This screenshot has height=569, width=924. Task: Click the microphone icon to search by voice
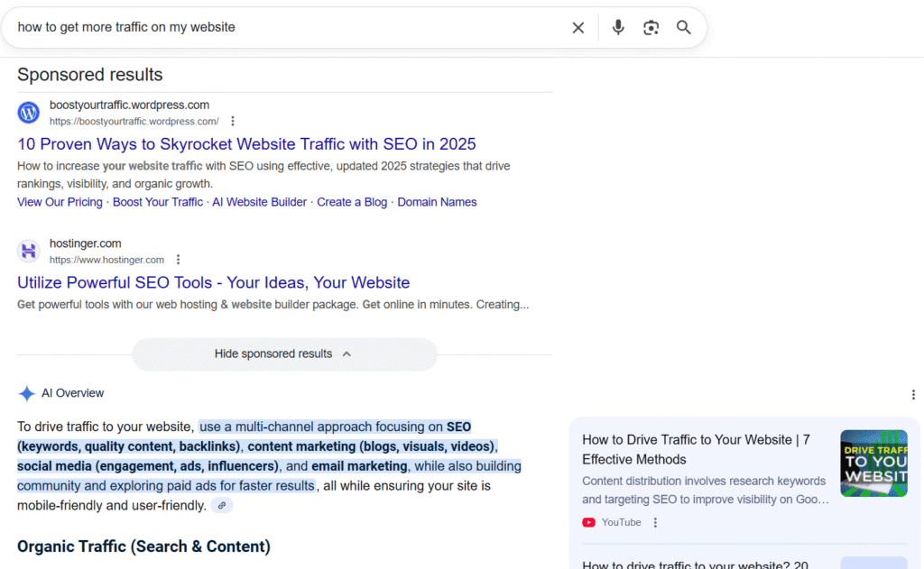point(618,27)
